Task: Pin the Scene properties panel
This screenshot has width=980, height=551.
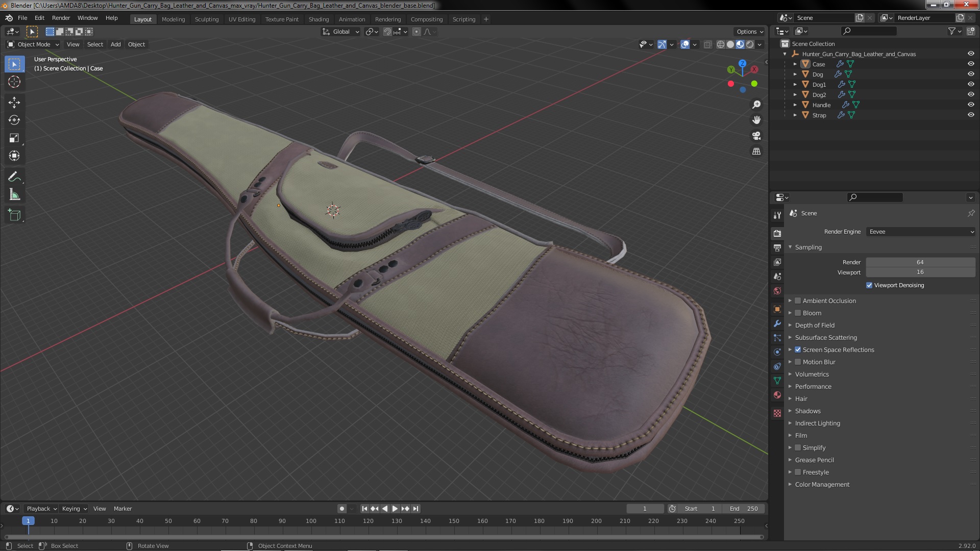Action: 971,213
